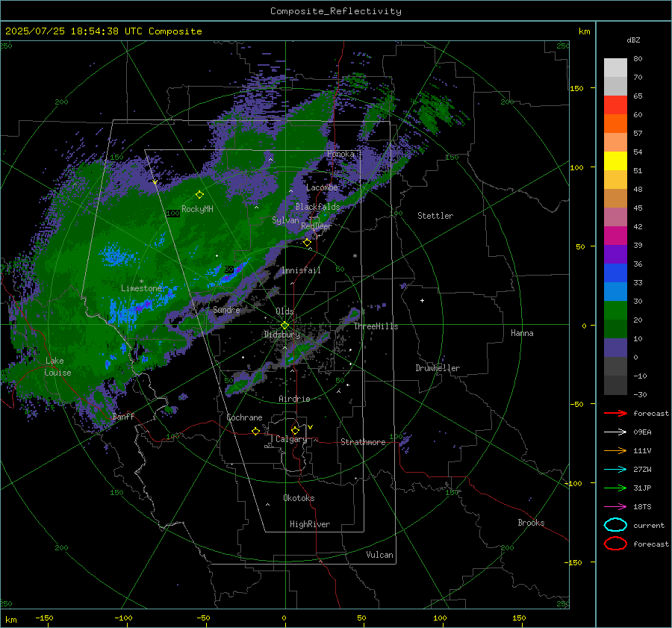The height and width of the screenshot is (628, 672).
Task: Click the Composite_Reflectivity title
Action: click(x=335, y=11)
